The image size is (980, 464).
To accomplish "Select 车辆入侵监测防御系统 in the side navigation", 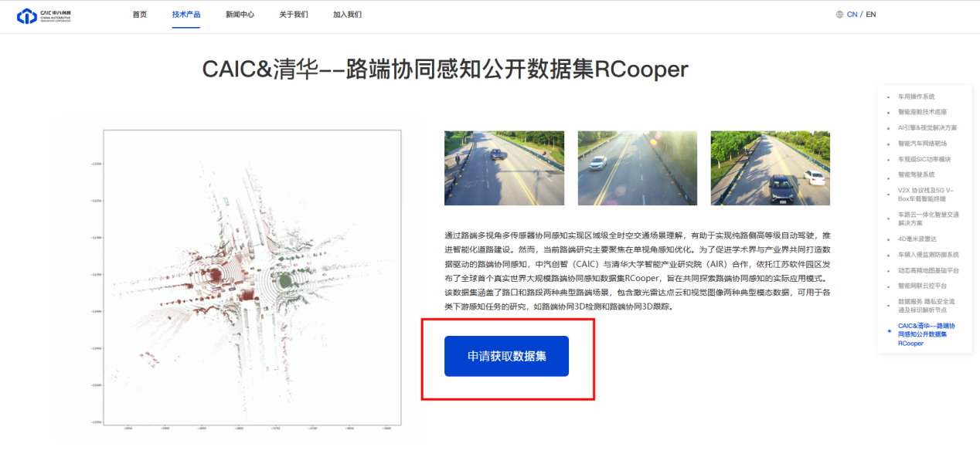I will pyautogui.click(x=928, y=255).
